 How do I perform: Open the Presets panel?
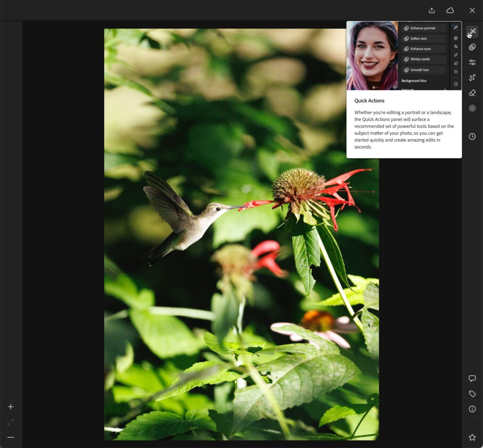[472, 47]
